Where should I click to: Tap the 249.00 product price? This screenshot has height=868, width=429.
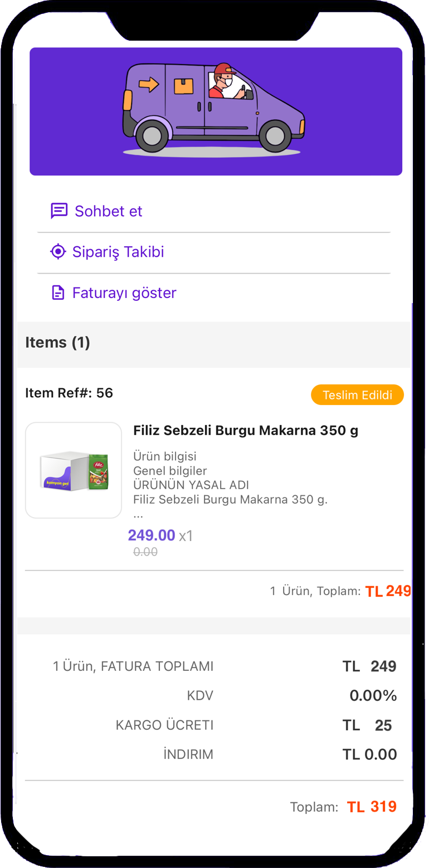(152, 535)
